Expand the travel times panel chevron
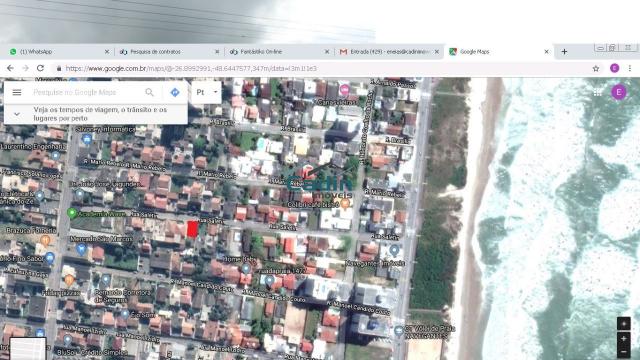640x360 pixels. (x=17, y=114)
